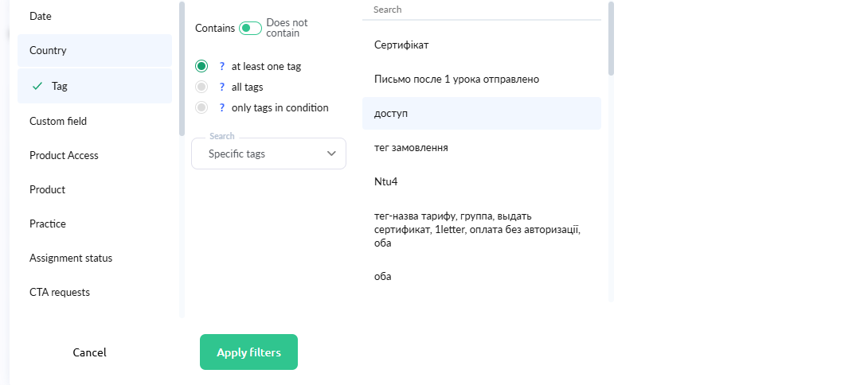Select 'only tags in condition' radio
Image resolution: width=868 pixels, height=385 pixels.
[x=201, y=107]
